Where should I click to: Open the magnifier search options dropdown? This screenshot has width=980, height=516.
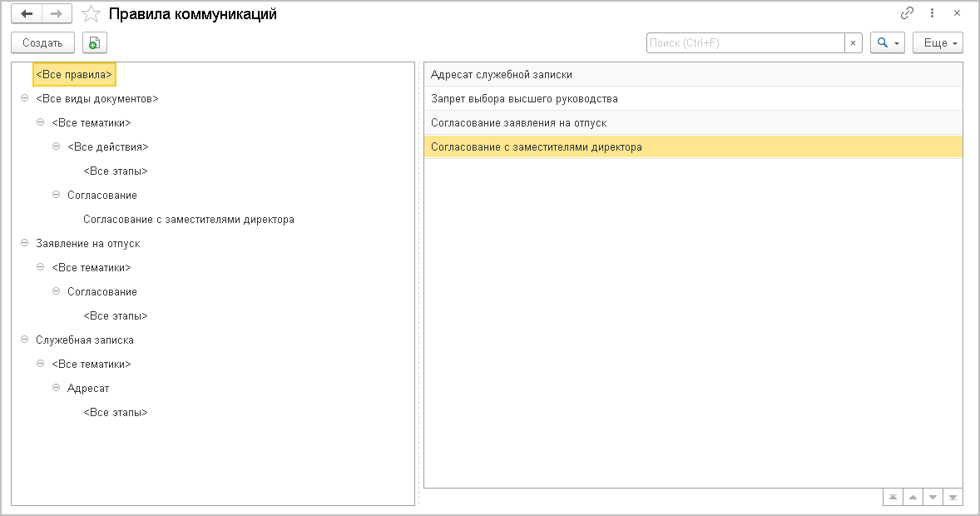[x=887, y=43]
